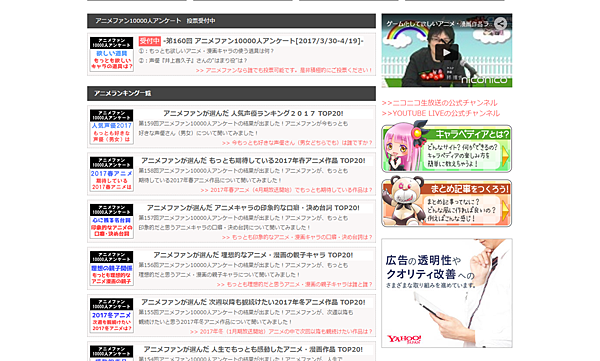Click the ①もっとも欲しいアニメ・漫画キャラの使う道具は何? text

[207, 51]
